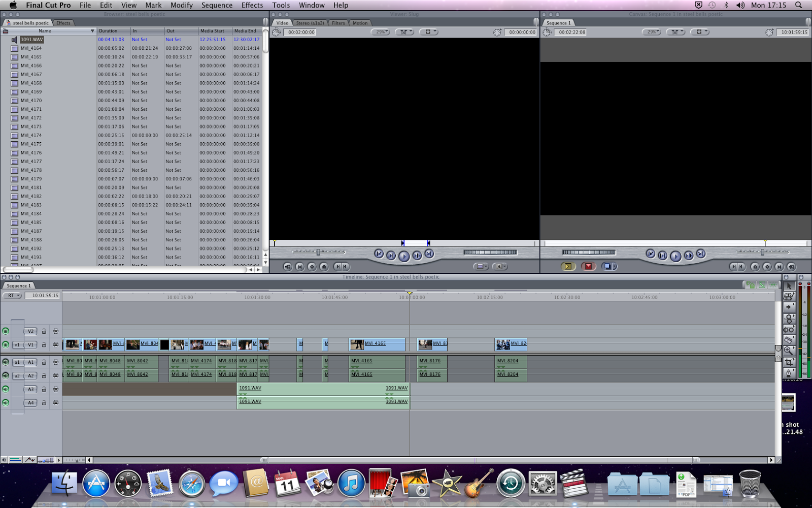Viewport: 812px width, 508px height.
Task: Open the Tools menu
Action: tap(281, 5)
